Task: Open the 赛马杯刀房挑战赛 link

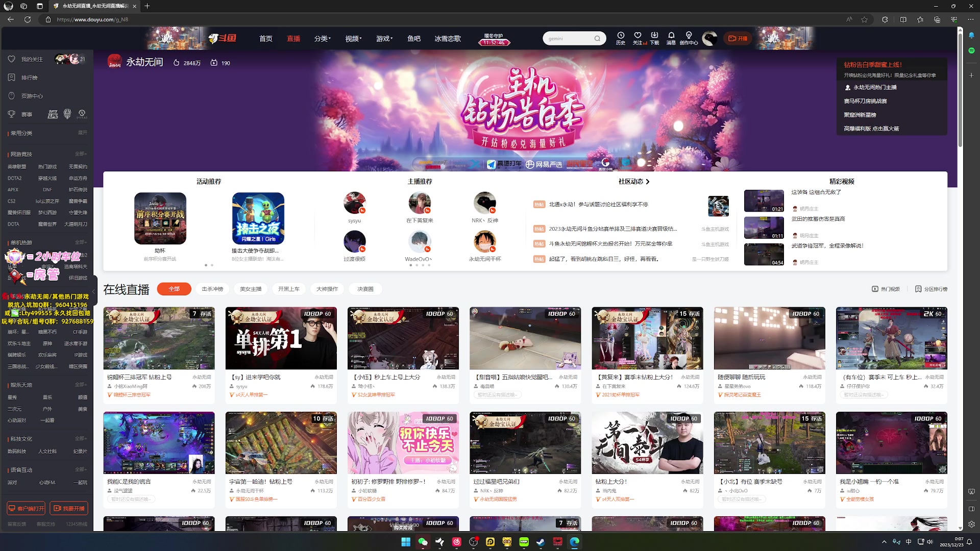Action: pos(865,101)
